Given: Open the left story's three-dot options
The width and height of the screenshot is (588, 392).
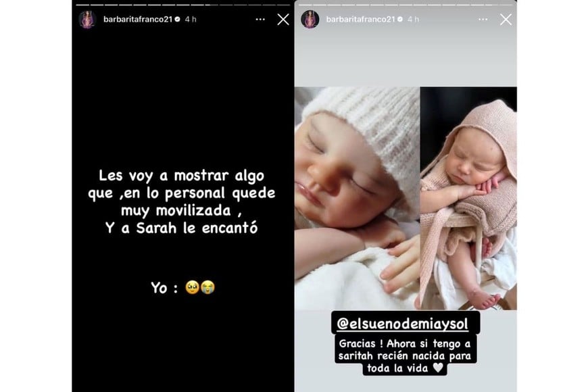Looking at the screenshot, I should tap(260, 20).
